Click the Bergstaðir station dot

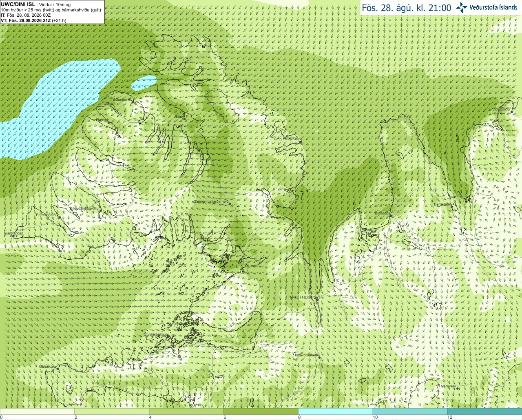click(452, 207)
